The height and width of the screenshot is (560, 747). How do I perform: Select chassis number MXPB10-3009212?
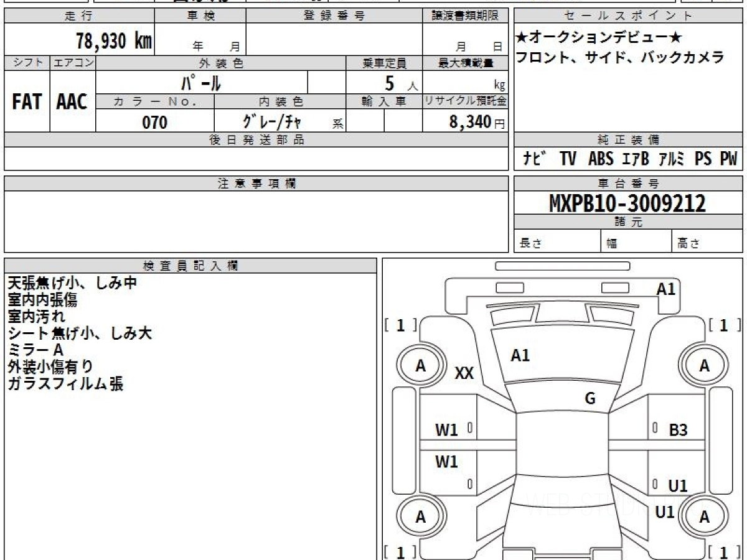[628, 203]
